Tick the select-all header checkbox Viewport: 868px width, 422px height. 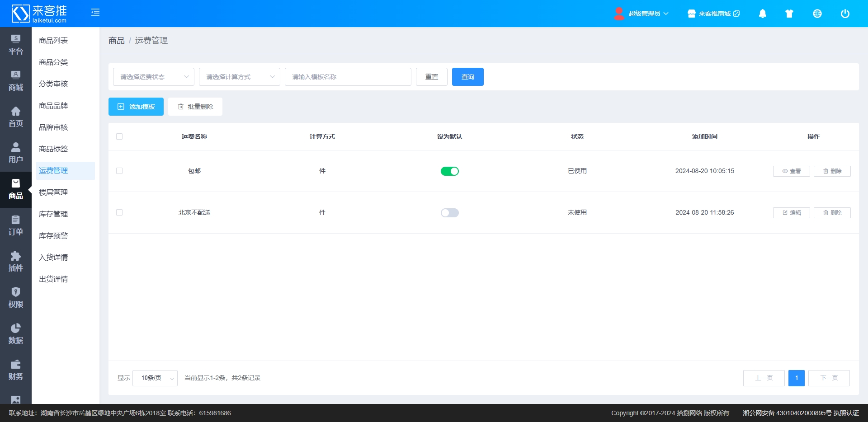pyautogui.click(x=119, y=136)
